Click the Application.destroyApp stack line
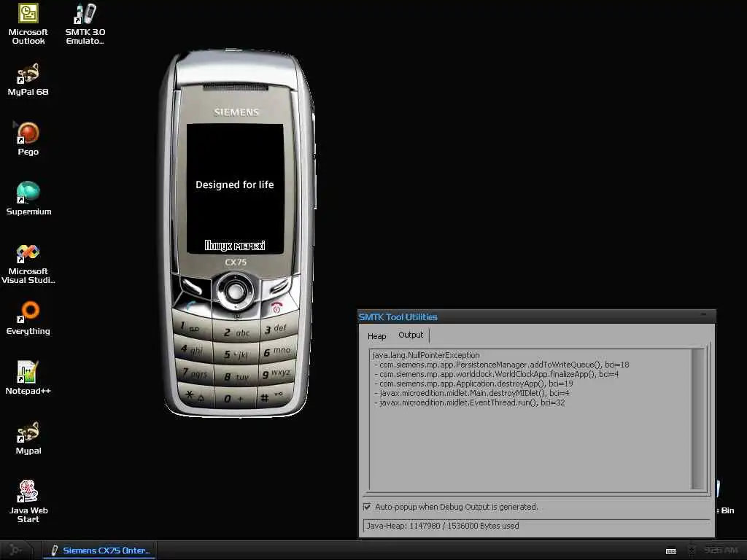747x560 pixels. [473, 384]
